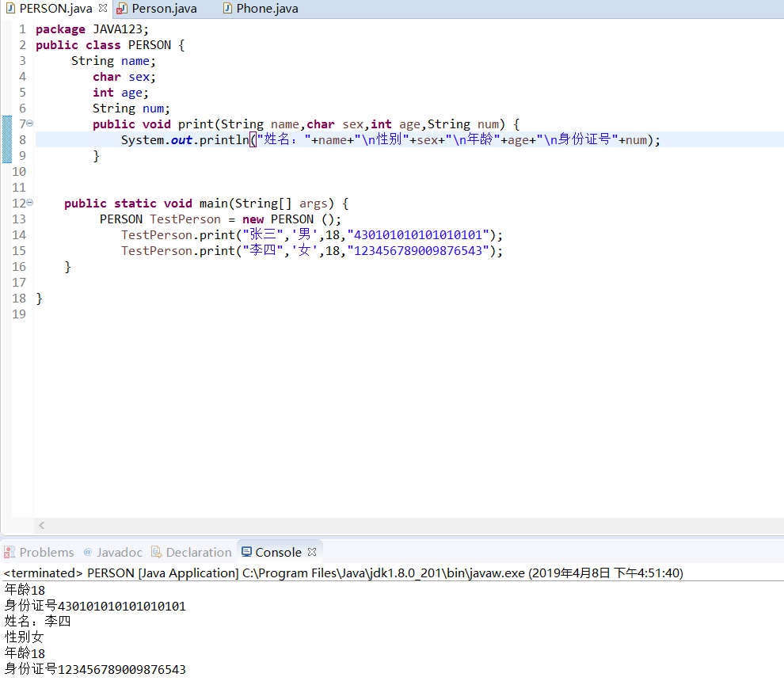This screenshot has height=681, width=784.
Task: Open the Javadoc view tab
Action: click(x=120, y=552)
